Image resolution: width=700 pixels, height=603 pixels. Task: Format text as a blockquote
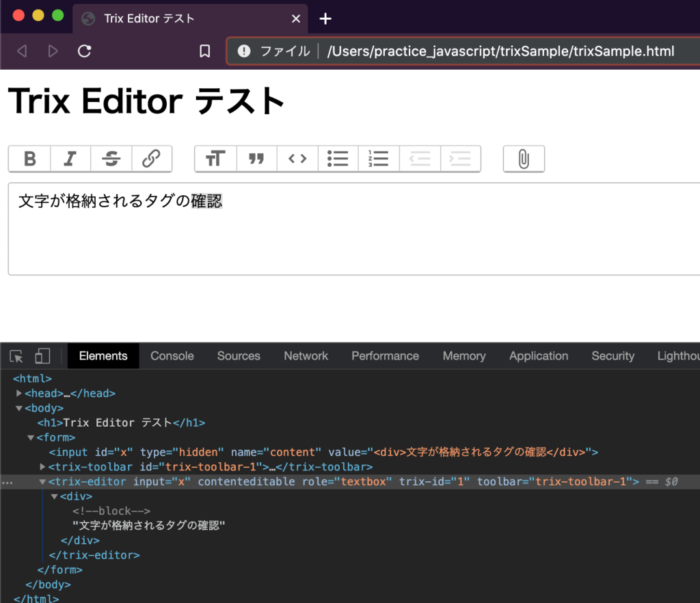pos(256,159)
